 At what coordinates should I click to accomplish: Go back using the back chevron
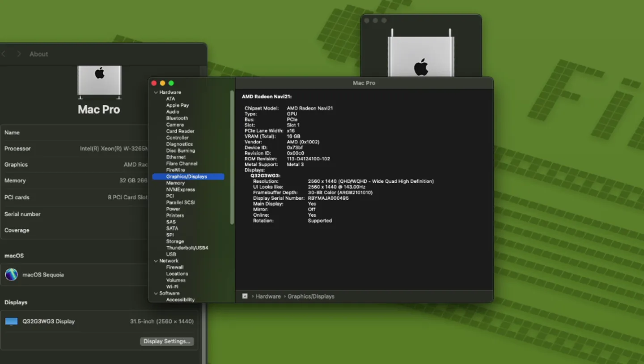[4, 54]
